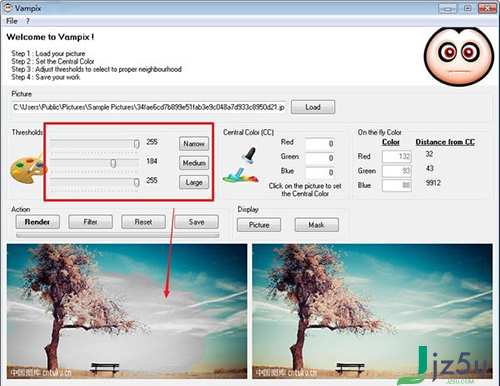Open the File menu
This screenshot has width=500, height=386.
11,21
